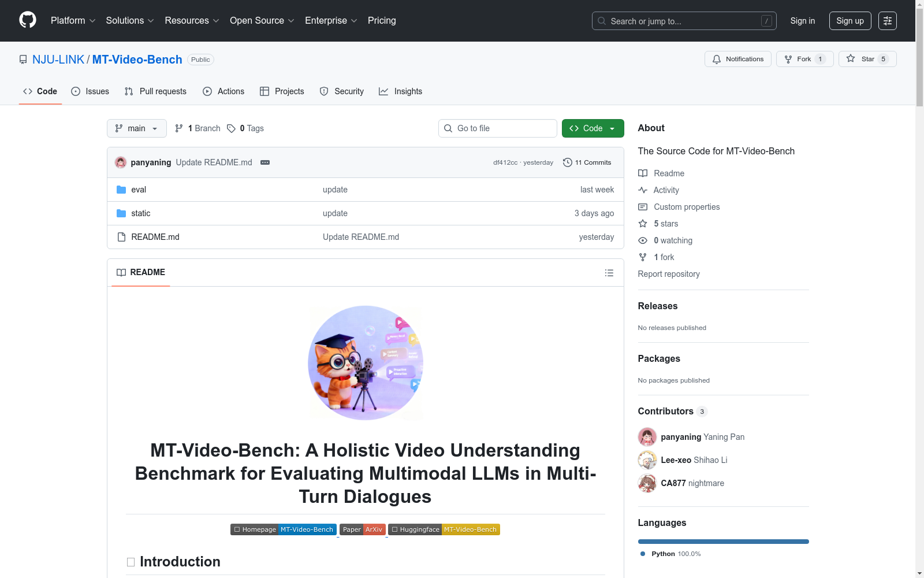924x578 pixels.
Task: Click the repository icon beside NJU-LINK
Action: (x=23, y=60)
